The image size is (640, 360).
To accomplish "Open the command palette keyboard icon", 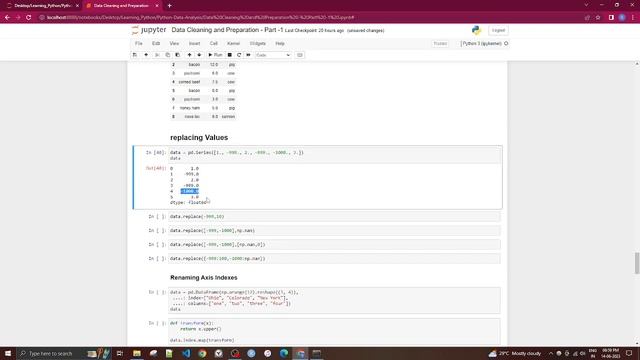I will point(300,55).
